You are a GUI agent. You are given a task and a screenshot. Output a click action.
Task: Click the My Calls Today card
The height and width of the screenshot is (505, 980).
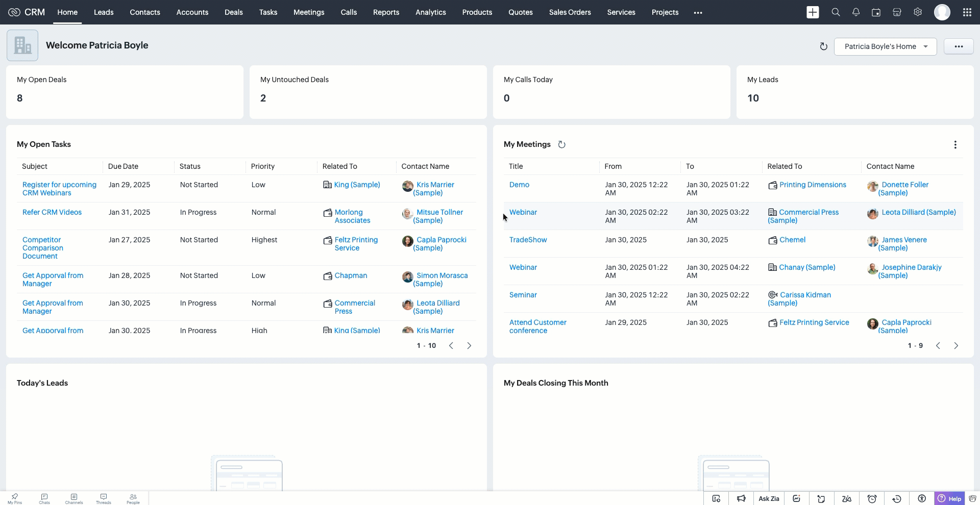click(611, 92)
